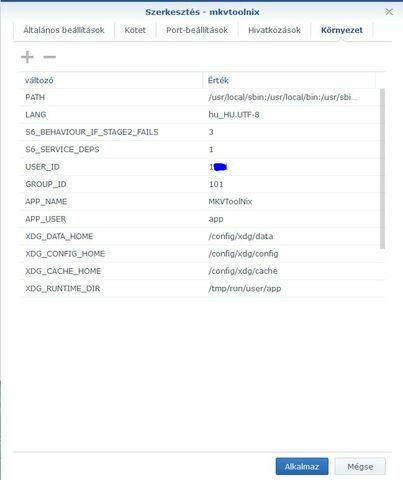The height and width of the screenshot is (480, 403).
Task: Select the USER_ID variable row
Action: pyautogui.click(x=199, y=167)
